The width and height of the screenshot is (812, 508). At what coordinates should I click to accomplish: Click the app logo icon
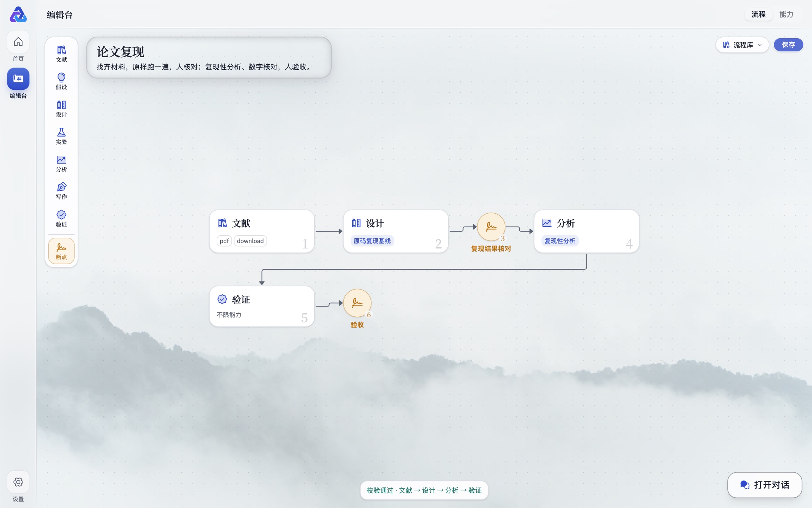pyautogui.click(x=18, y=15)
